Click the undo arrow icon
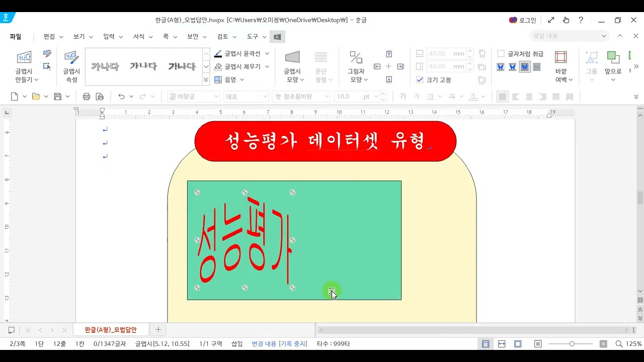 (x=121, y=97)
